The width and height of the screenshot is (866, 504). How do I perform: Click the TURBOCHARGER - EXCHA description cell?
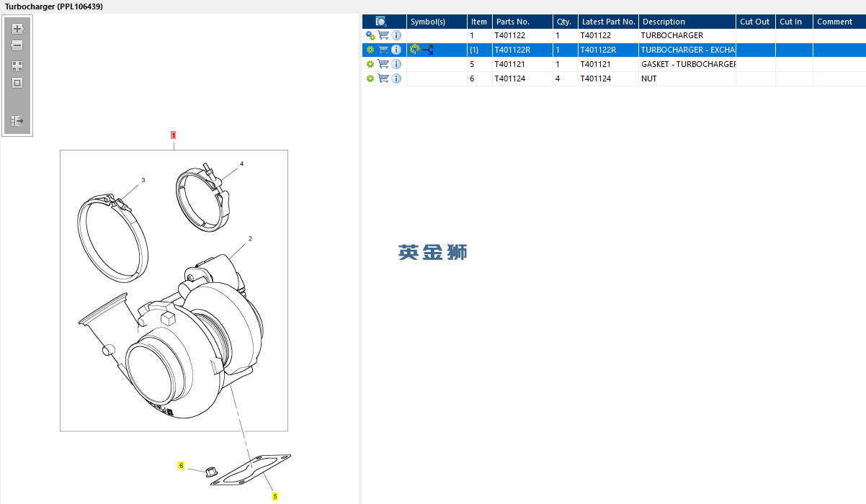coord(687,50)
